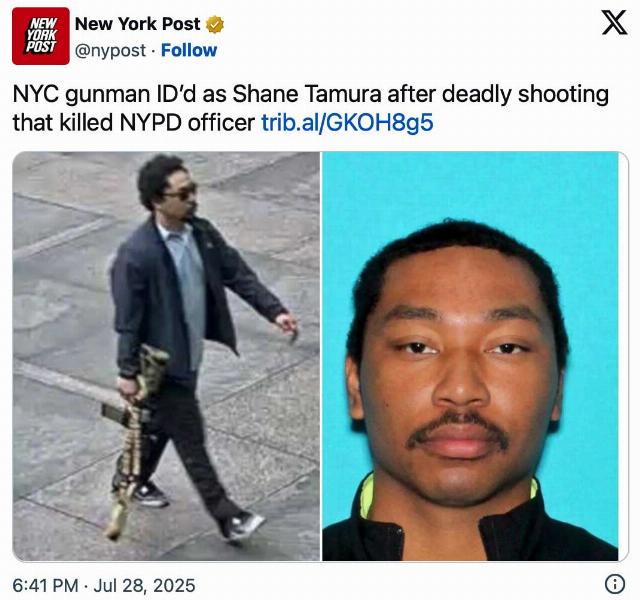Open the New York Post display name
The height and width of the screenshot is (600, 640).
138,24
